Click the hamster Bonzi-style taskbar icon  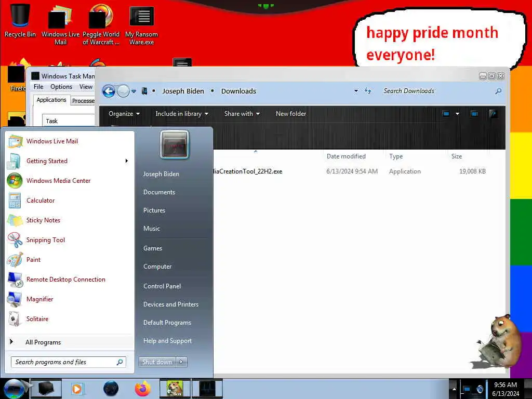click(175, 389)
